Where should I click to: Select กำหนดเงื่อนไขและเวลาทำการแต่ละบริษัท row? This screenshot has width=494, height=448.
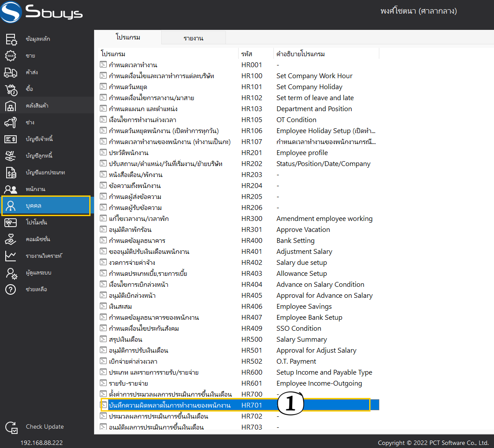pyautogui.click(x=239, y=76)
